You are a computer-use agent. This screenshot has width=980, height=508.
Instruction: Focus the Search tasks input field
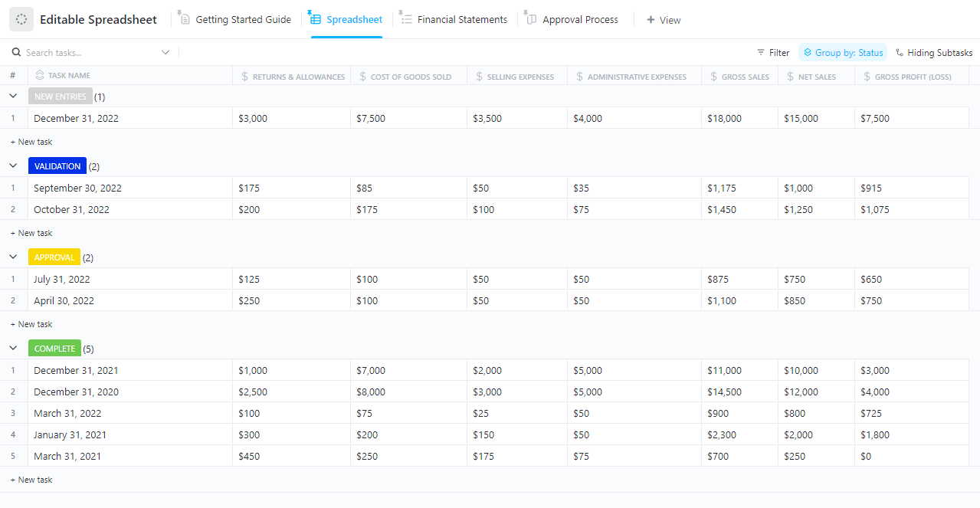pyautogui.click(x=84, y=53)
